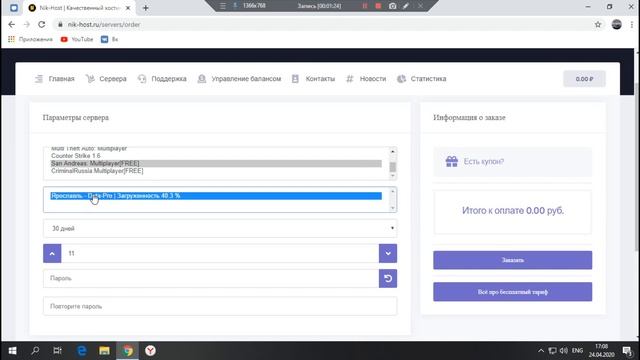Viewport: 640px width, 360px height.
Task: Pause the screen recording
Action: click(365, 6)
